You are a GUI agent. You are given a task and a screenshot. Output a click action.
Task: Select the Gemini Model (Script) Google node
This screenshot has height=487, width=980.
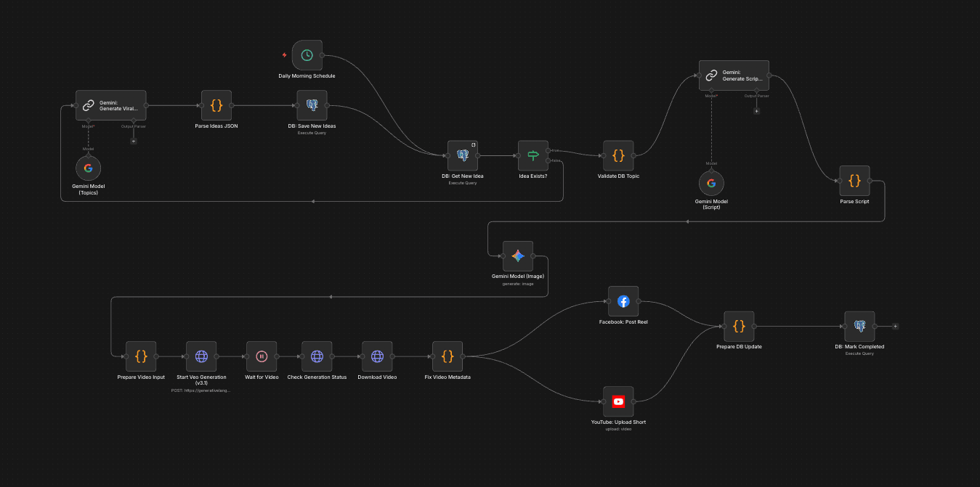point(711,184)
